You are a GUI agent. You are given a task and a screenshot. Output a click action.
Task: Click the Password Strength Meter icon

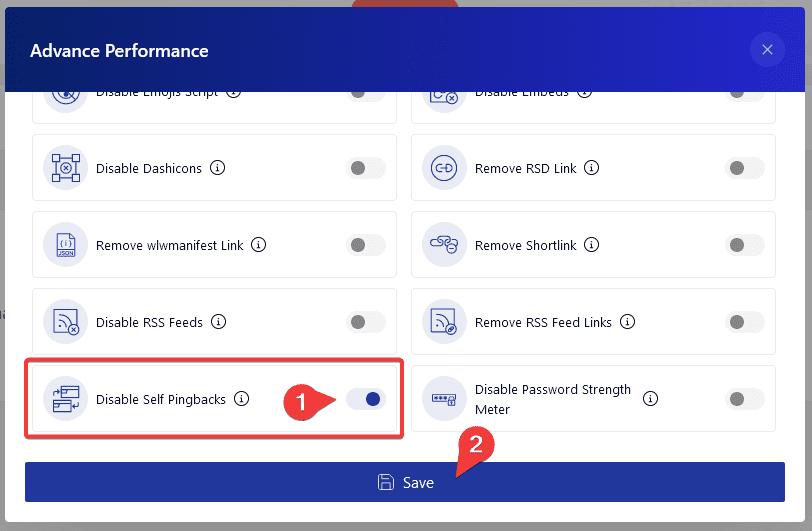point(444,398)
